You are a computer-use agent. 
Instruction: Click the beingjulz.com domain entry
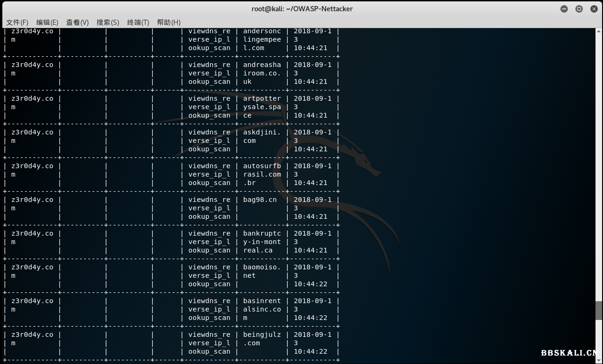(x=261, y=339)
